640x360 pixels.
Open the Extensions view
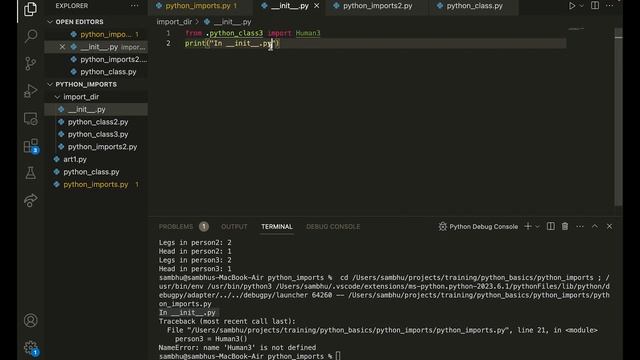click(31, 146)
